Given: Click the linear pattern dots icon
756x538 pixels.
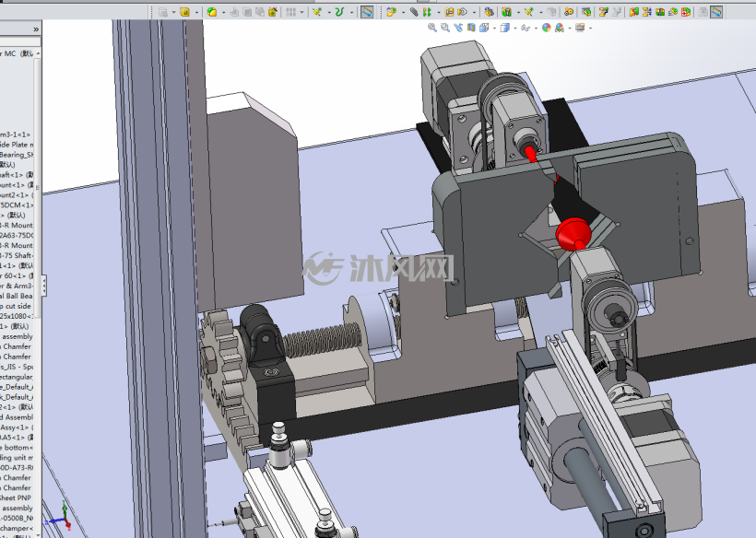Looking at the screenshot, I should [290, 12].
